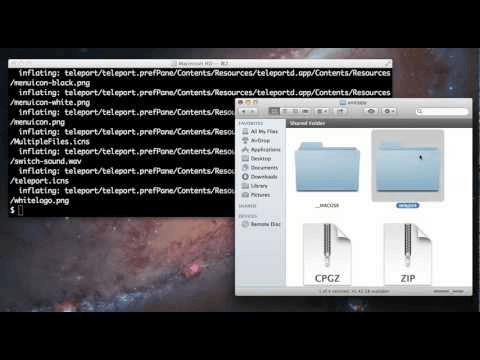Image resolution: width=480 pixels, height=360 pixels.
Task: Click the Share toolbar button
Action: point(340,111)
